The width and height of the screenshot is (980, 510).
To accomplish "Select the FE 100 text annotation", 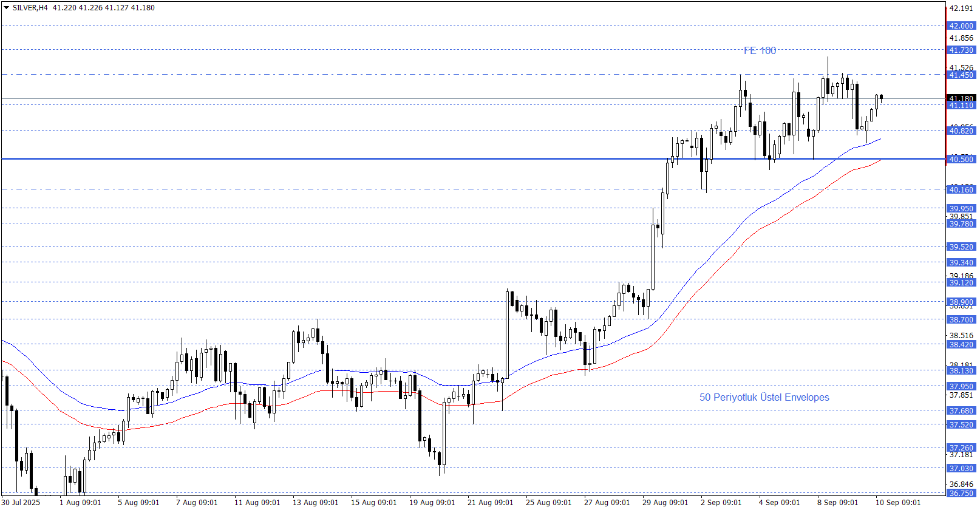I will [x=760, y=51].
